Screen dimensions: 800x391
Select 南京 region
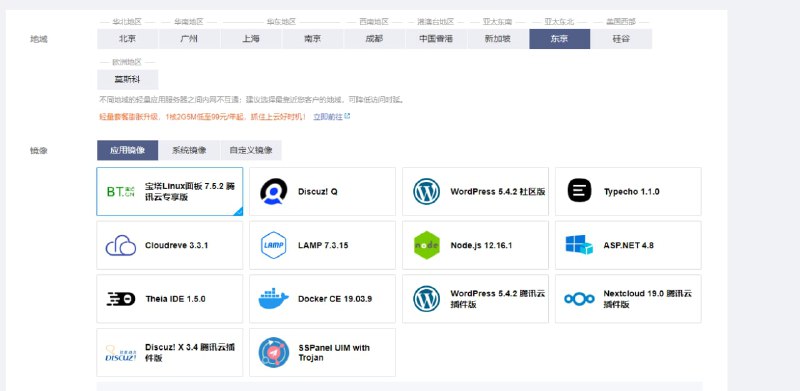pos(313,39)
